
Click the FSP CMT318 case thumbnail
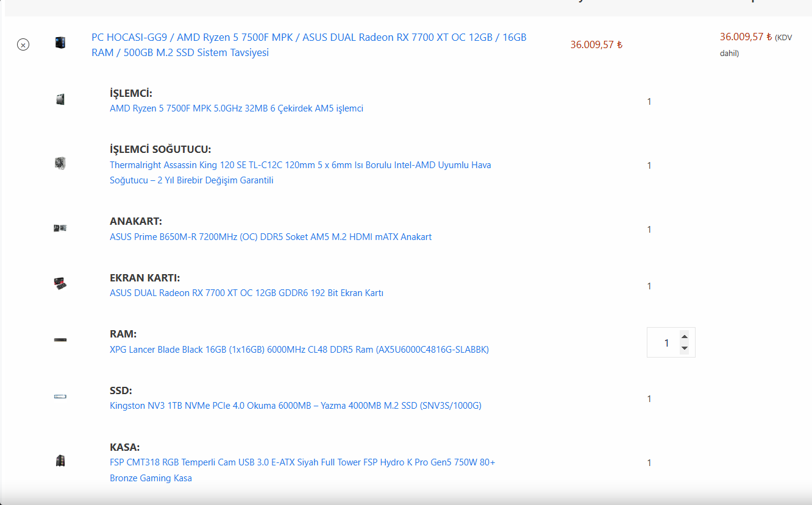(x=60, y=461)
